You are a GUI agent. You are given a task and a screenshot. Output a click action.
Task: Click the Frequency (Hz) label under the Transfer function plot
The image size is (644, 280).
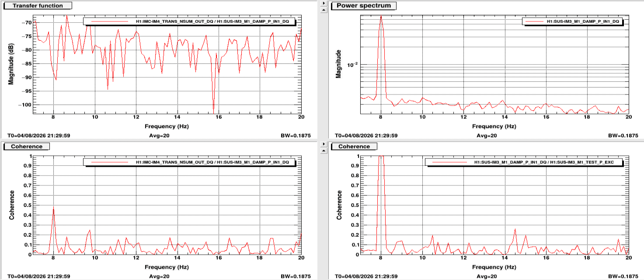(x=167, y=126)
